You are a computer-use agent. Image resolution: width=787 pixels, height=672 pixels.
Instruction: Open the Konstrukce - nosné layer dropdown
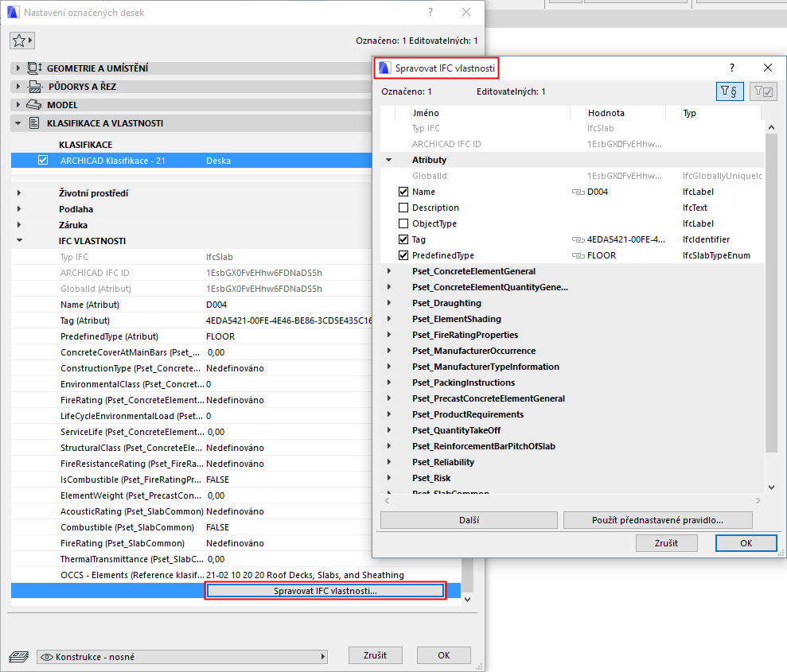[x=321, y=655]
